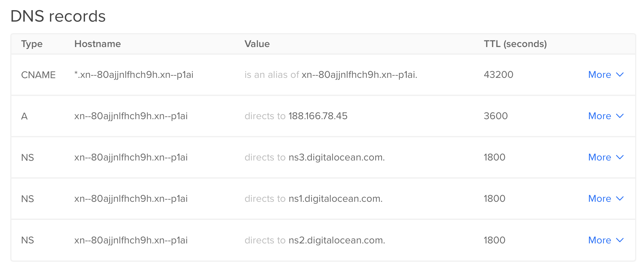Click hostname in the A record row
The height and width of the screenshot is (272, 644).
(x=131, y=116)
